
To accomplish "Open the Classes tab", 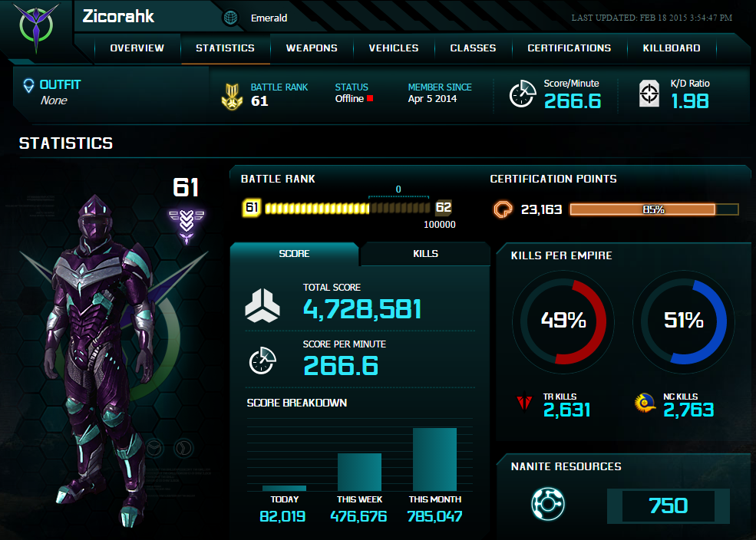I will point(473,48).
